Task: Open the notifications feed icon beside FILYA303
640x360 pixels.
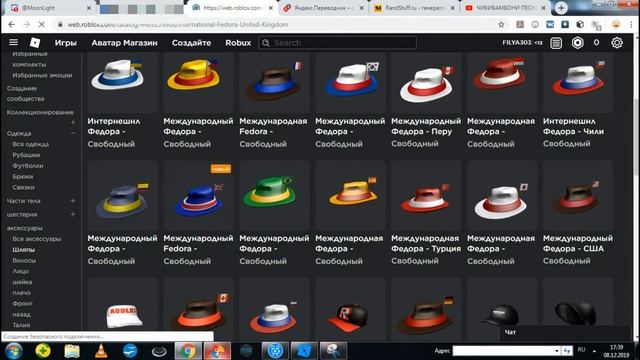Action: coord(556,42)
